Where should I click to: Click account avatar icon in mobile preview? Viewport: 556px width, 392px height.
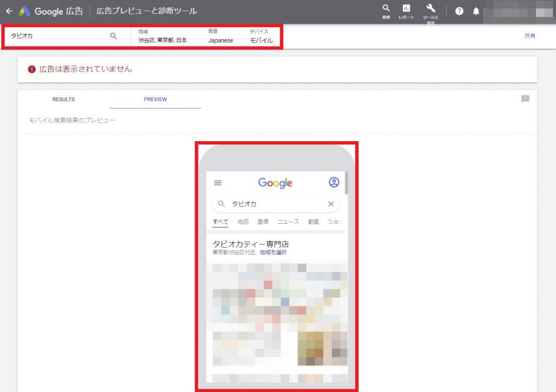point(334,182)
